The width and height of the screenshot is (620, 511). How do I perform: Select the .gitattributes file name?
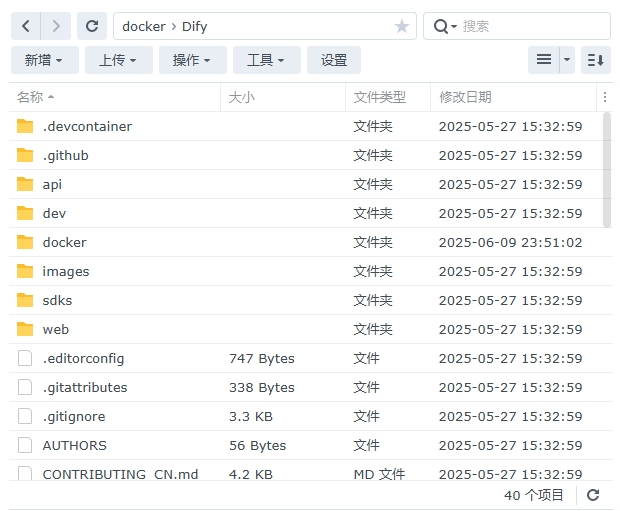(x=85, y=388)
